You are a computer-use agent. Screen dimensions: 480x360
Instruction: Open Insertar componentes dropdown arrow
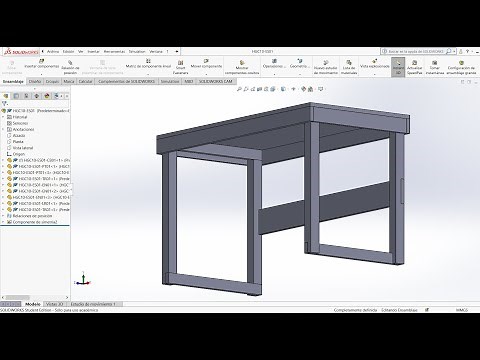[42, 74]
